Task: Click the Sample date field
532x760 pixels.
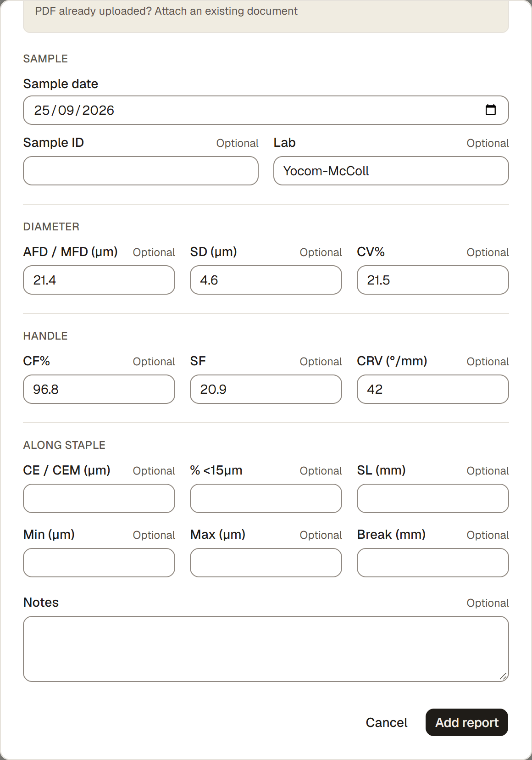Action: click(266, 110)
